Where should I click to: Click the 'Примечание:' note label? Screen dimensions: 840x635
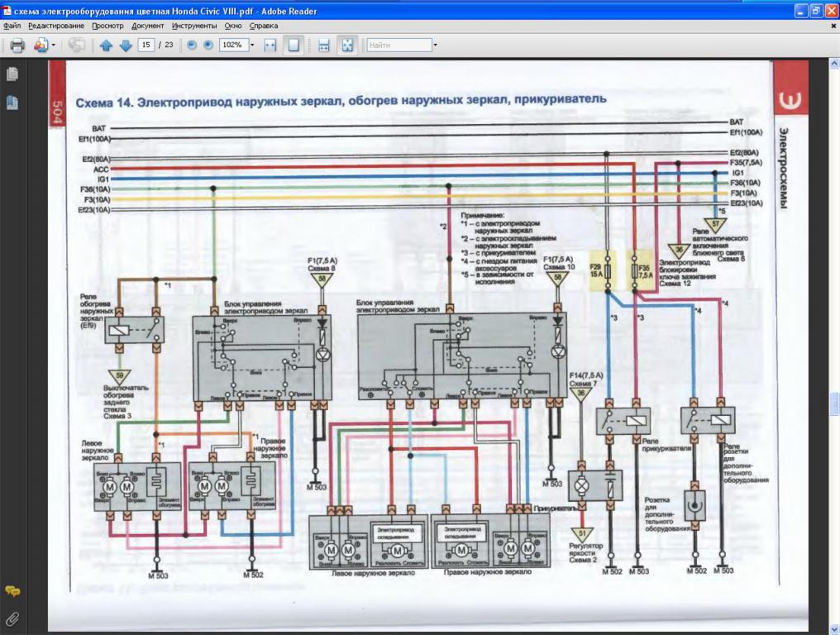(483, 215)
